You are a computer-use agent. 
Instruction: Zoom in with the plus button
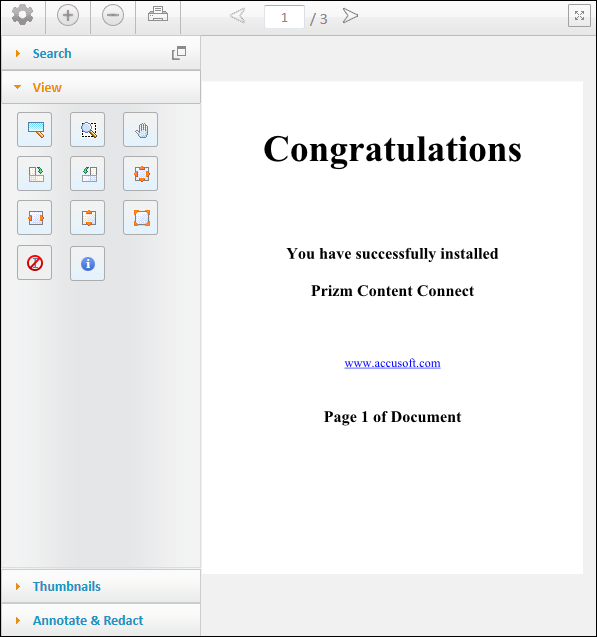68,15
